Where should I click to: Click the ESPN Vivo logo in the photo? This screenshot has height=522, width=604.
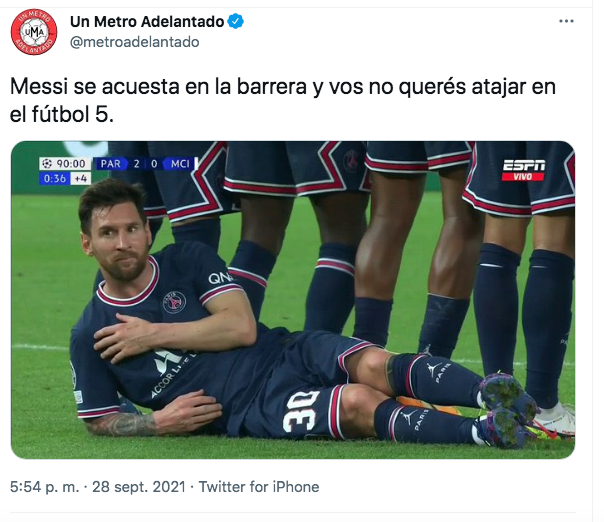tap(523, 170)
